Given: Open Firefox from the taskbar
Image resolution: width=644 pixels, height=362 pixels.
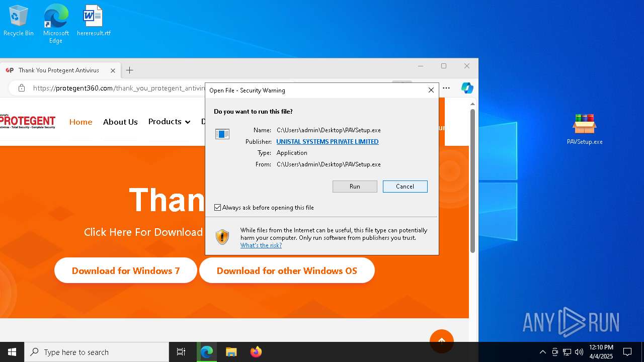Looking at the screenshot, I should [x=256, y=352].
